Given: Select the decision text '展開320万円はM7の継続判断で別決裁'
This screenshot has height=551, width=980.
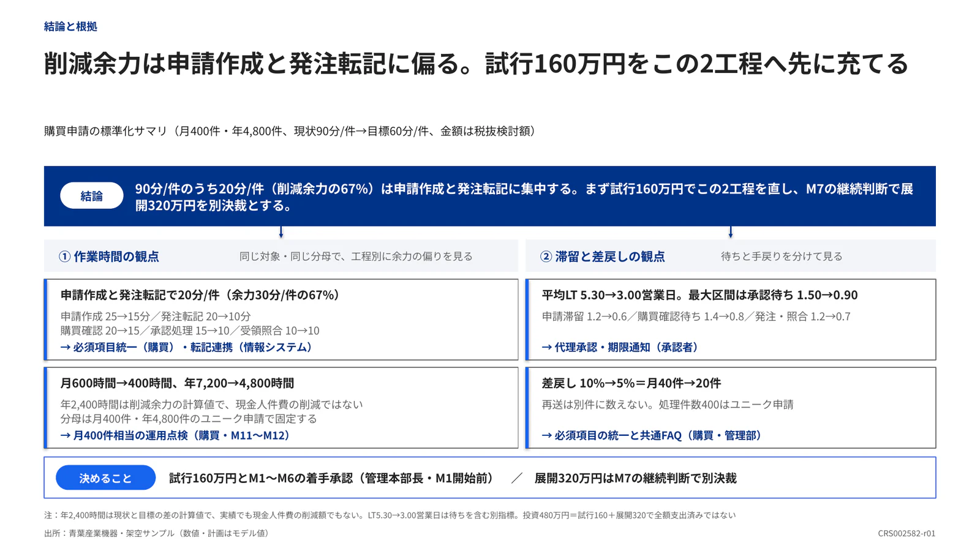Looking at the screenshot, I should (x=635, y=478).
